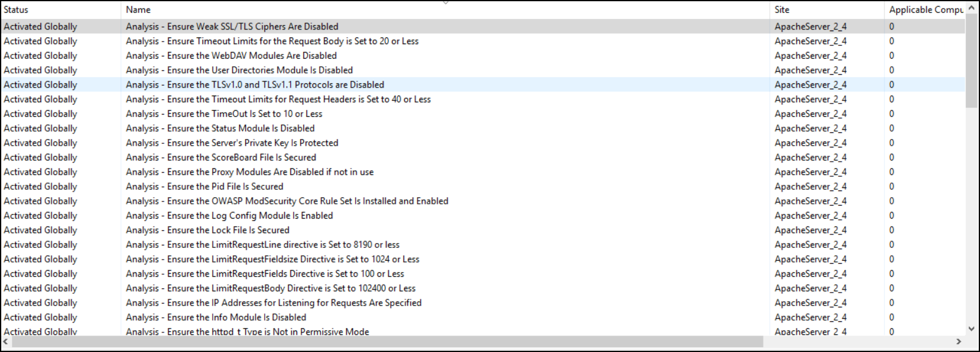Image resolution: width=980 pixels, height=352 pixels.
Task: Select the Pid File Is Secured analysis
Action: (204, 187)
